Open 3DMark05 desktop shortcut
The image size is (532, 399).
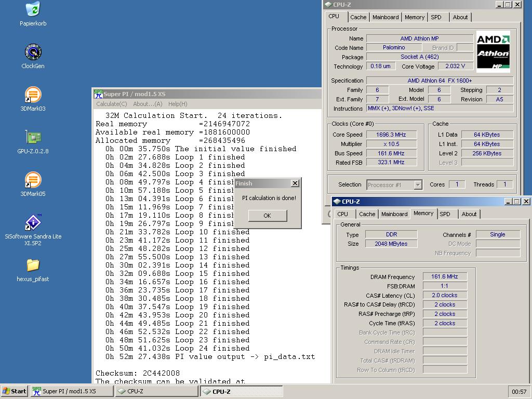33,180
